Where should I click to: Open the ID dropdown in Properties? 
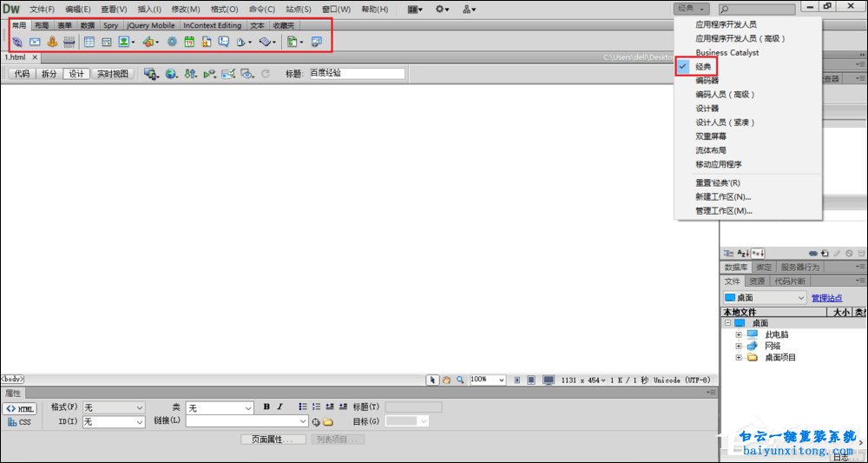click(114, 422)
